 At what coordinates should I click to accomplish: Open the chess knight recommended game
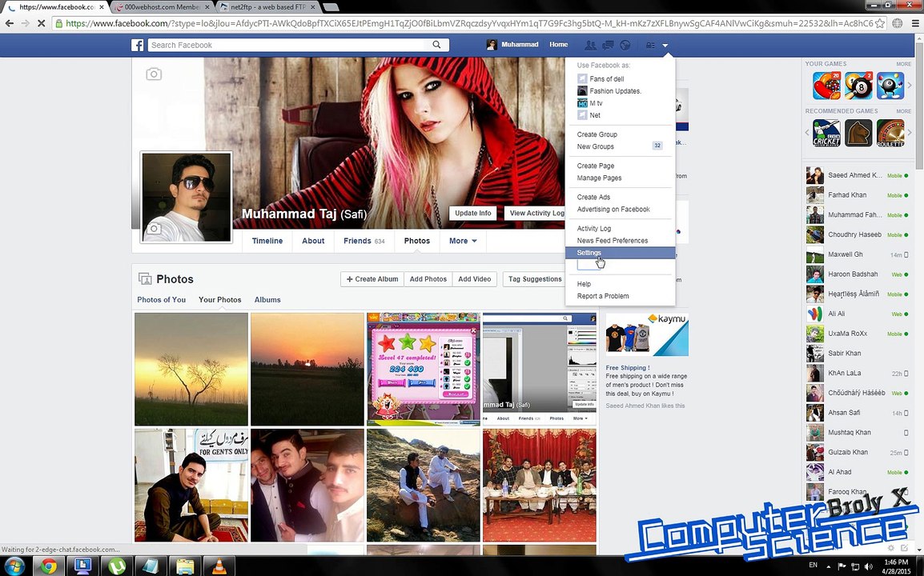pos(858,133)
